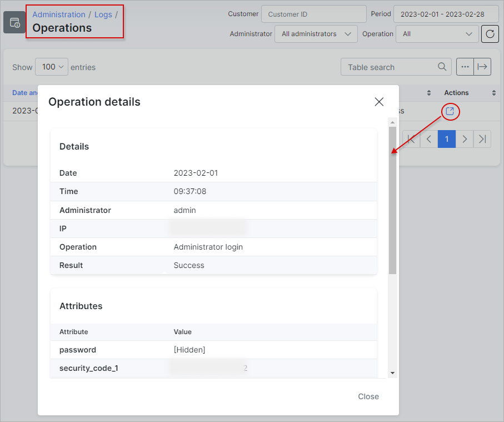Click the refresh icon button
Screen dimensions: 504x422
click(x=490, y=34)
